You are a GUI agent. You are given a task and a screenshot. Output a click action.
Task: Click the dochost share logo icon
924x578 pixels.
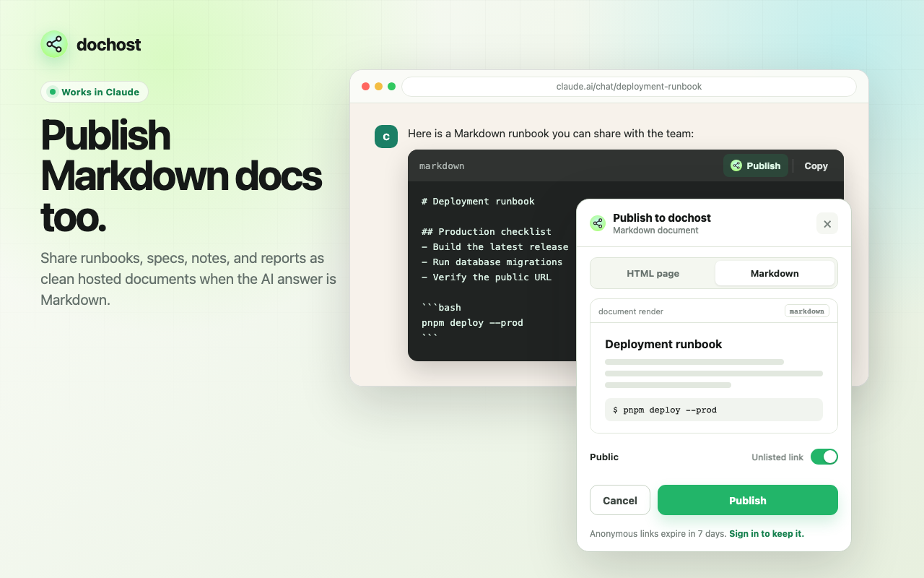pyautogui.click(x=54, y=44)
